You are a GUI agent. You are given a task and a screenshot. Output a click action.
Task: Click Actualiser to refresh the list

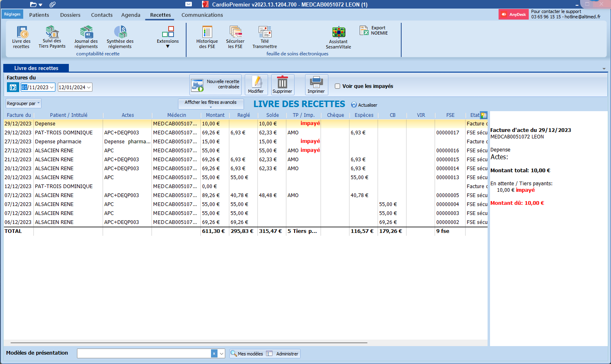click(364, 105)
